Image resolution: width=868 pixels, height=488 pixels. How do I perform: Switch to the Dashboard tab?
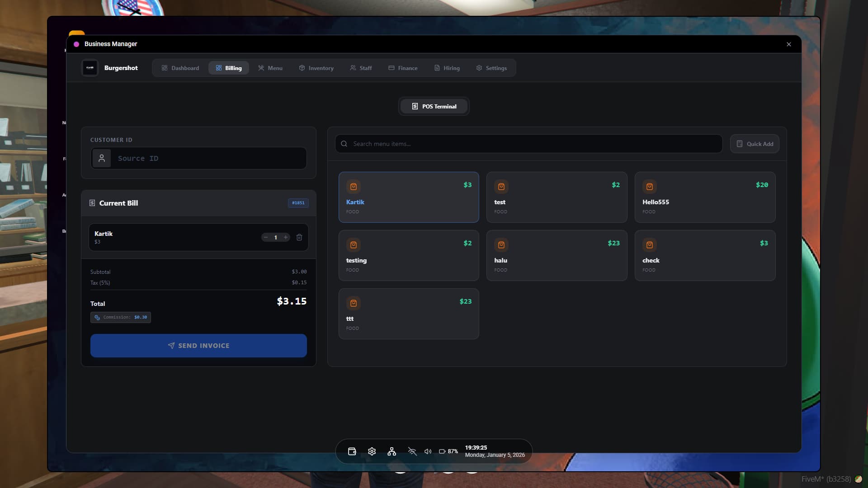[x=180, y=68]
